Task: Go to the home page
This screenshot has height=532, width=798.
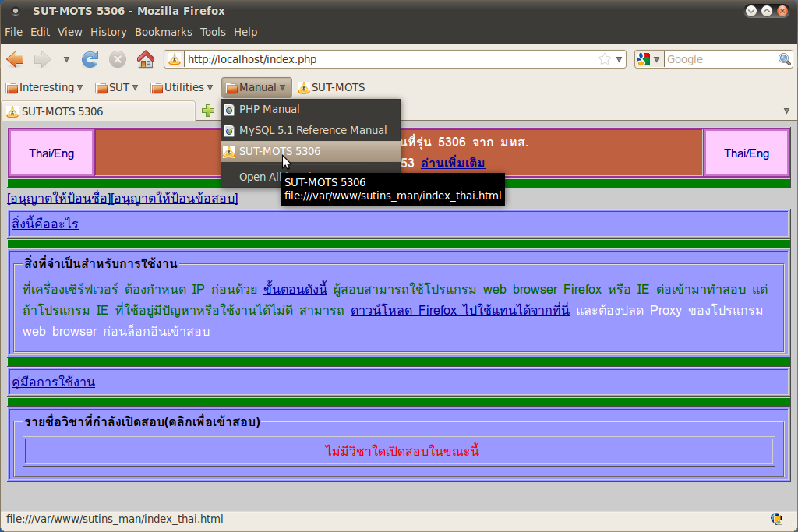Action: coord(146,59)
